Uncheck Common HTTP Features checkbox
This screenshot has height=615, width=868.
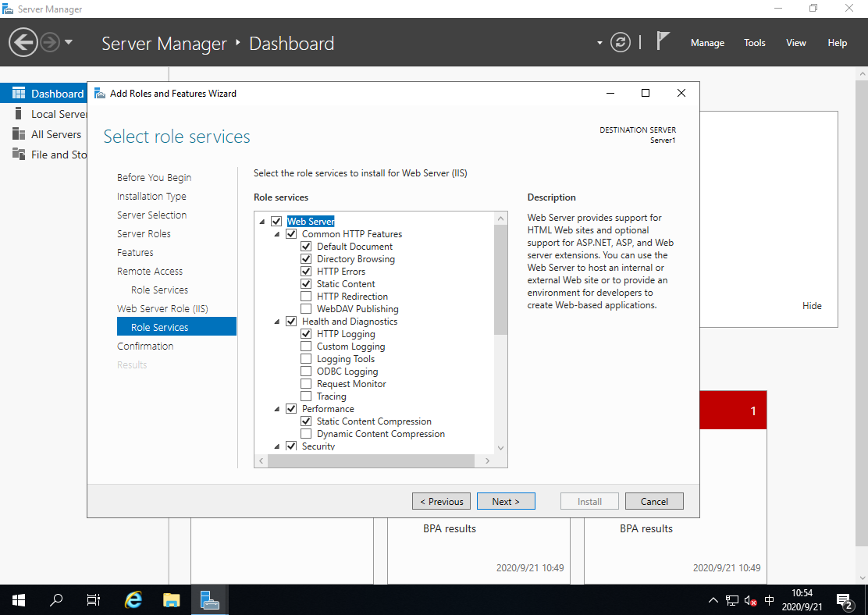[x=291, y=233]
